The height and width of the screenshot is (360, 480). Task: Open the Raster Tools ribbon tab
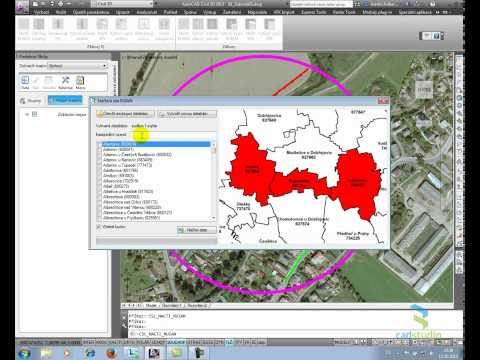click(344, 12)
